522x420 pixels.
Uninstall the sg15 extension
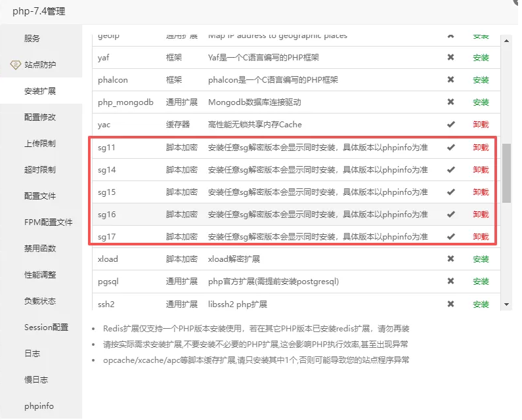[x=481, y=192]
